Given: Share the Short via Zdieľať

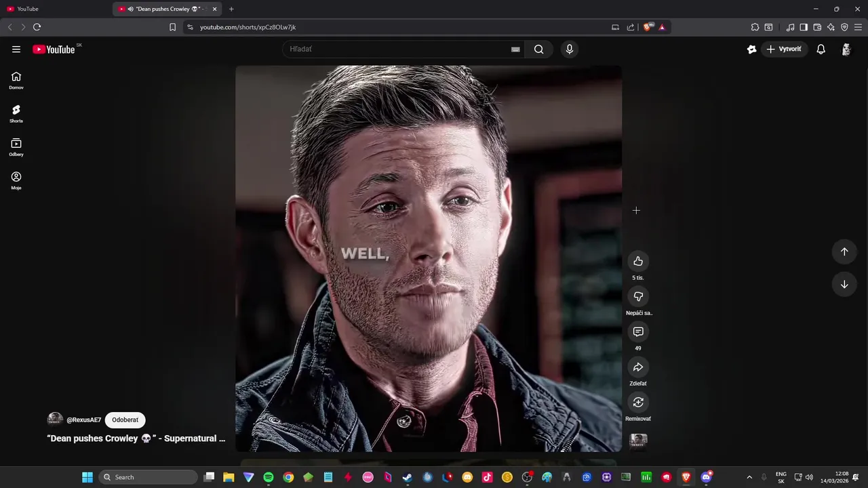Looking at the screenshot, I should pos(638,367).
